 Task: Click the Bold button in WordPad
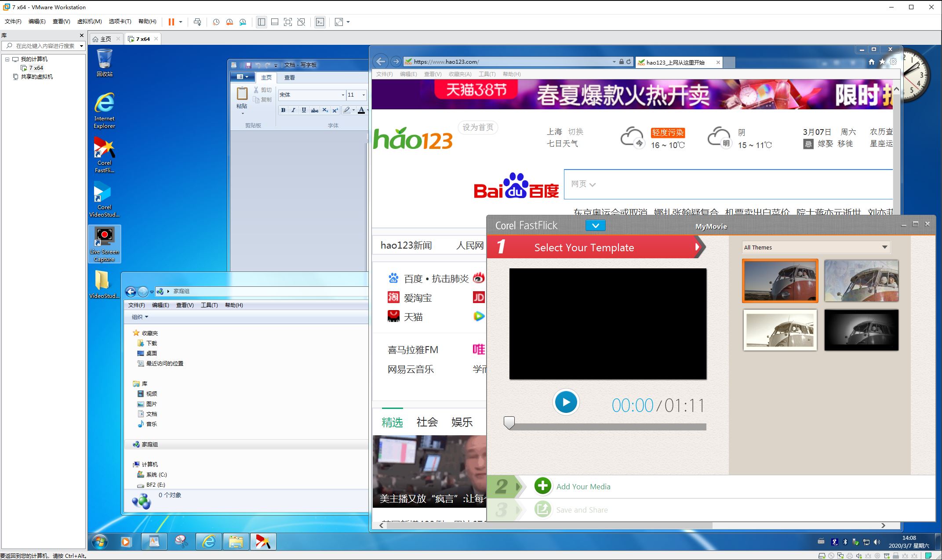283,110
